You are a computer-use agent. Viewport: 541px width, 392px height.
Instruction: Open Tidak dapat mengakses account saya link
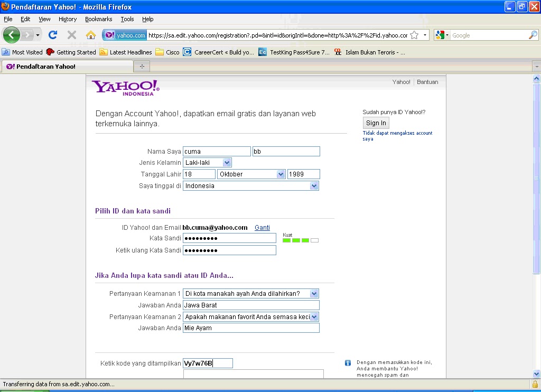click(x=397, y=136)
